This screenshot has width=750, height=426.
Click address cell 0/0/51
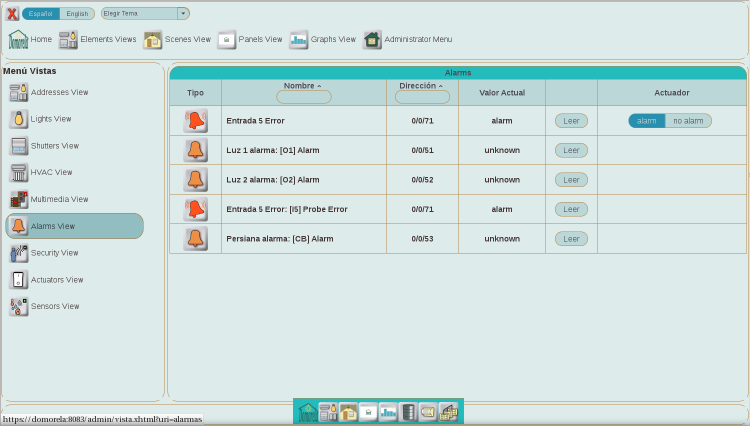(422, 150)
